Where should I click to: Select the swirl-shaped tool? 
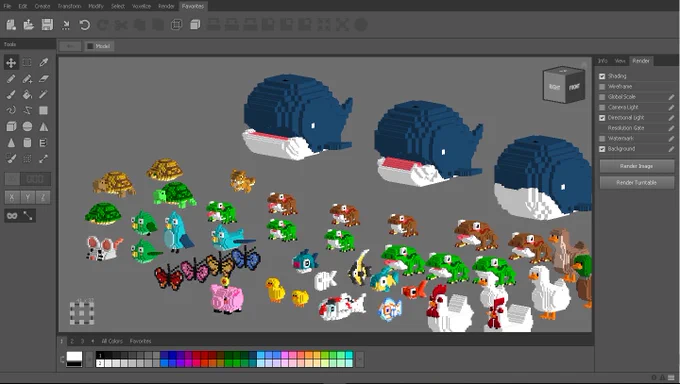point(11,110)
